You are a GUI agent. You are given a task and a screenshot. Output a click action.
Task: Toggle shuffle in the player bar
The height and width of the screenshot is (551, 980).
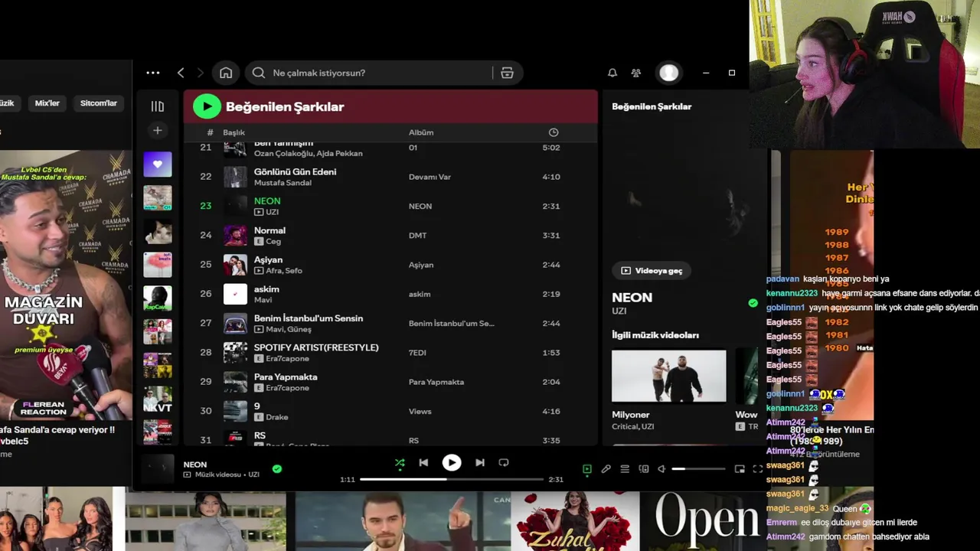pyautogui.click(x=400, y=463)
